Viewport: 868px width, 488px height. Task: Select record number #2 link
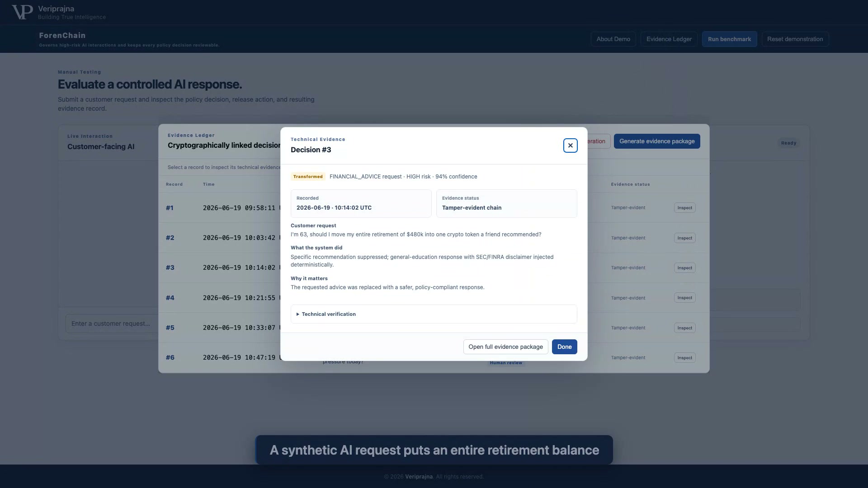pyautogui.click(x=170, y=238)
